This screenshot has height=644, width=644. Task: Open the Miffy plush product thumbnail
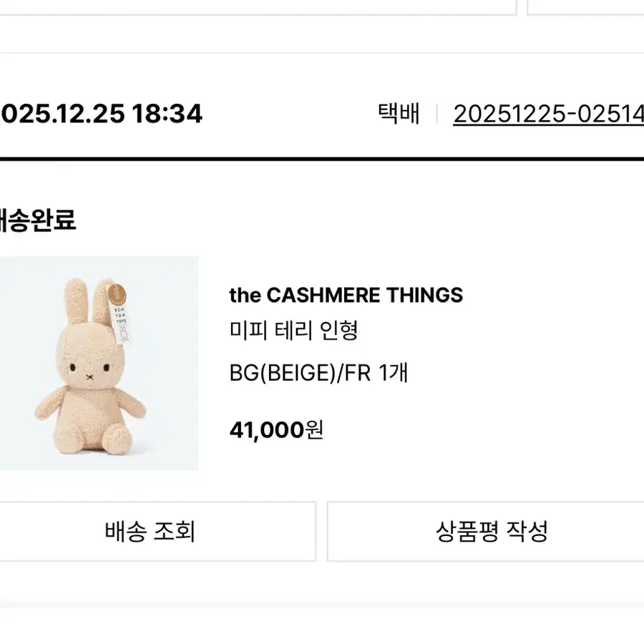pos(99,363)
